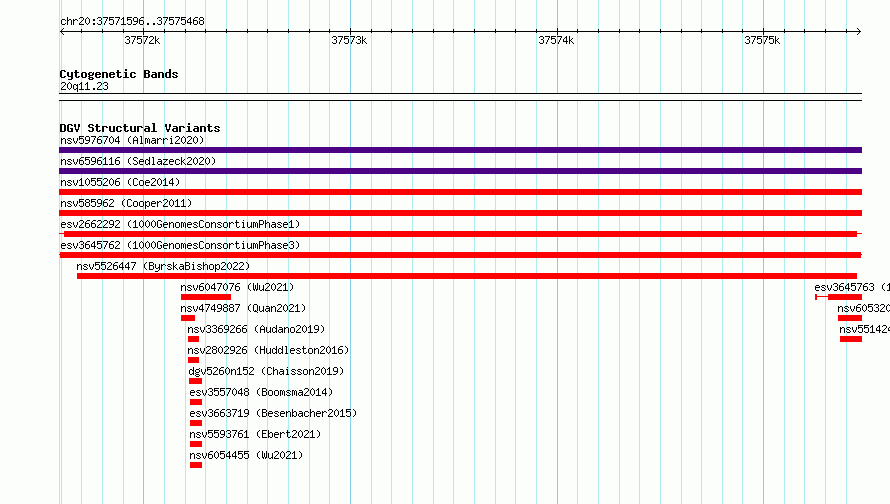Select the small red bar under esv3557048
The image size is (890, 504).
point(196,402)
